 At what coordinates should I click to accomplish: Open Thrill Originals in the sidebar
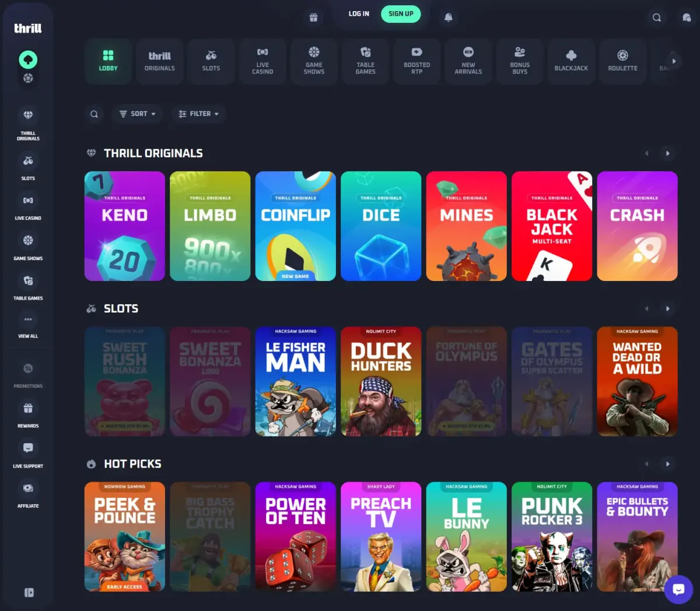pos(28,124)
